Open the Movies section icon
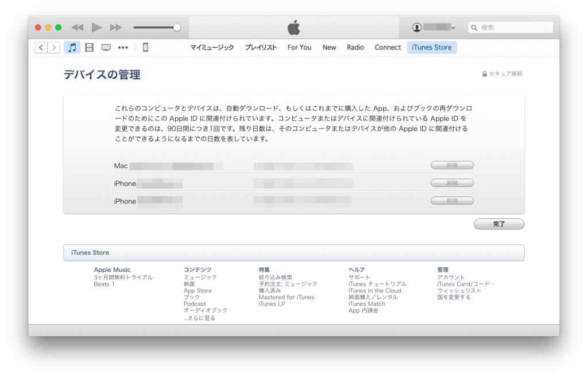Screen dimensions: 588x377 point(89,47)
